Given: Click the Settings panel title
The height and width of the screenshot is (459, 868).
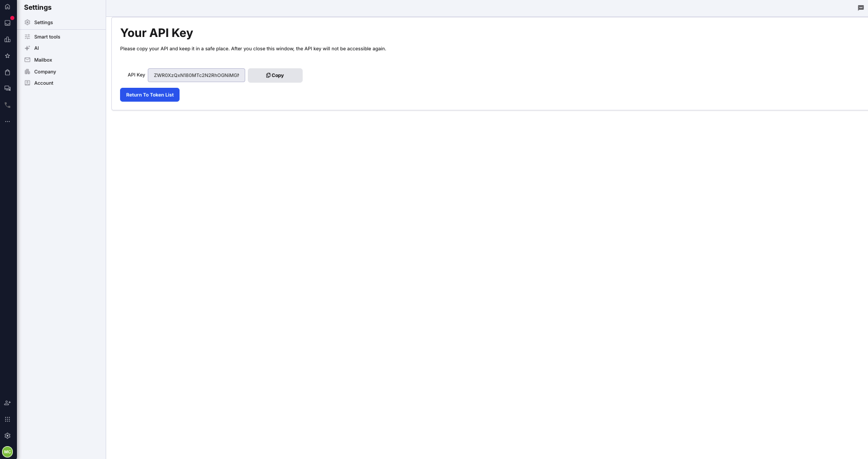Looking at the screenshot, I should click(38, 7).
